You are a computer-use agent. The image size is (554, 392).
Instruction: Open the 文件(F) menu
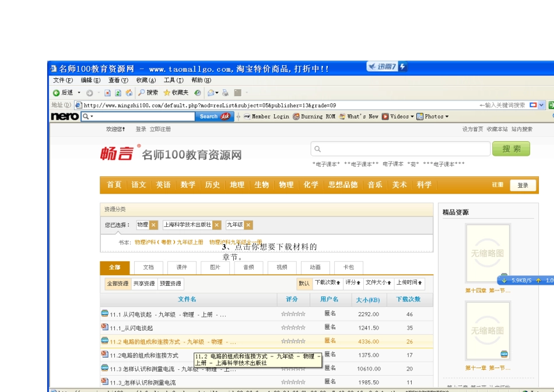(x=63, y=80)
